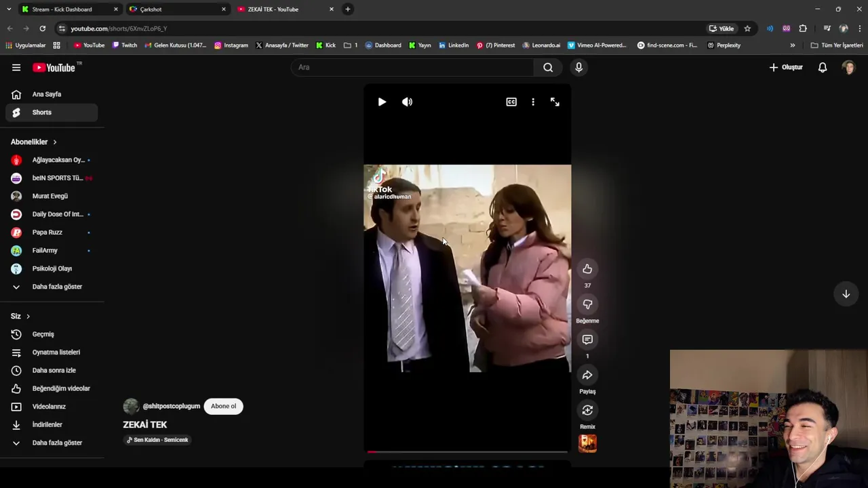868x488 pixels.
Task: Expand the Abonelikler section
Action: coord(34,142)
